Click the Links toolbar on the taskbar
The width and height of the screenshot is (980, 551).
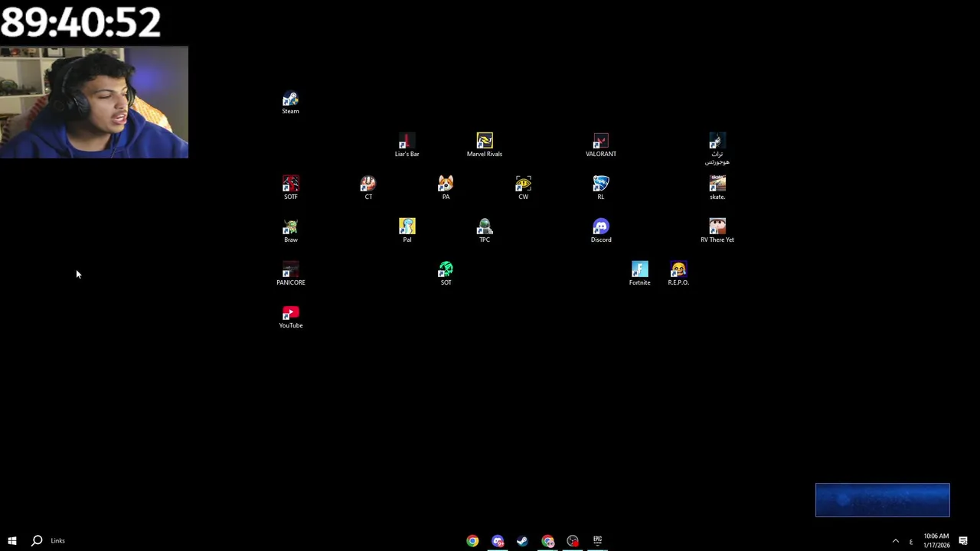click(57, 541)
